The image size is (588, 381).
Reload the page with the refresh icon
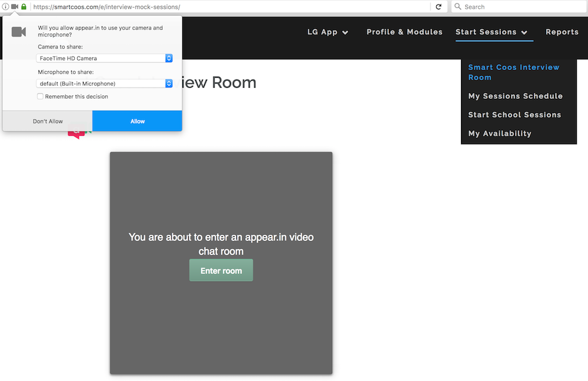tap(439, 6)
